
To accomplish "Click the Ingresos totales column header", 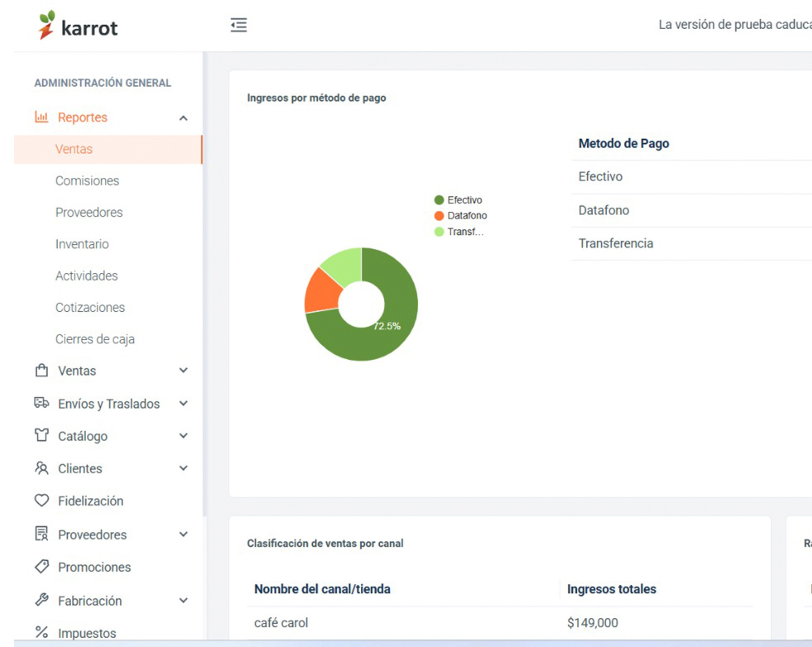I will click(611, 589).
